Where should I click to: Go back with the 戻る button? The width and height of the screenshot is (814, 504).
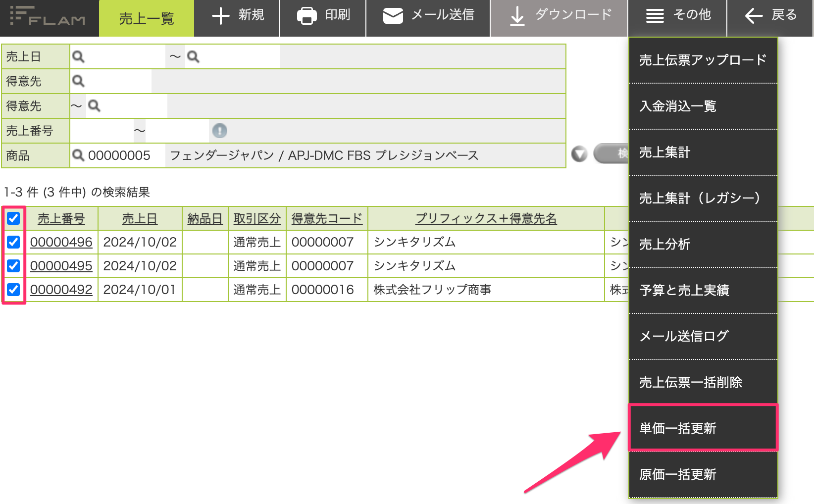[x=770, y=18]
